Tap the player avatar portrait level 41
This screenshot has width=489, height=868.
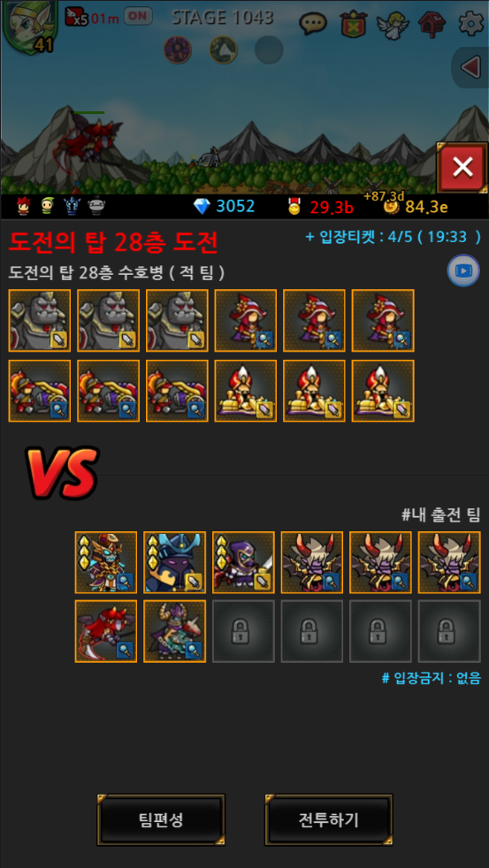click(30, 27)
